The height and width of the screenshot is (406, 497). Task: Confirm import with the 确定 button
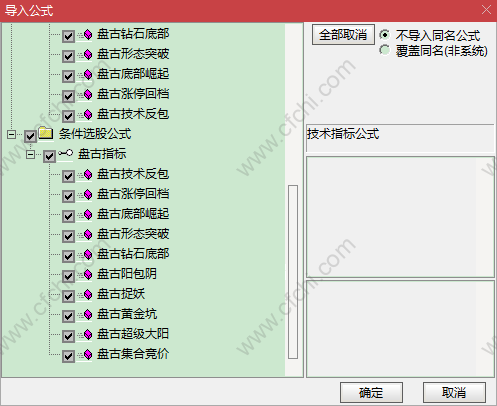371,393
